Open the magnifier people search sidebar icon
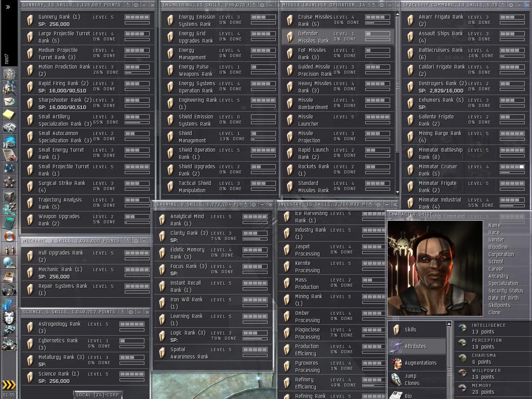 (x=9, y=88)
